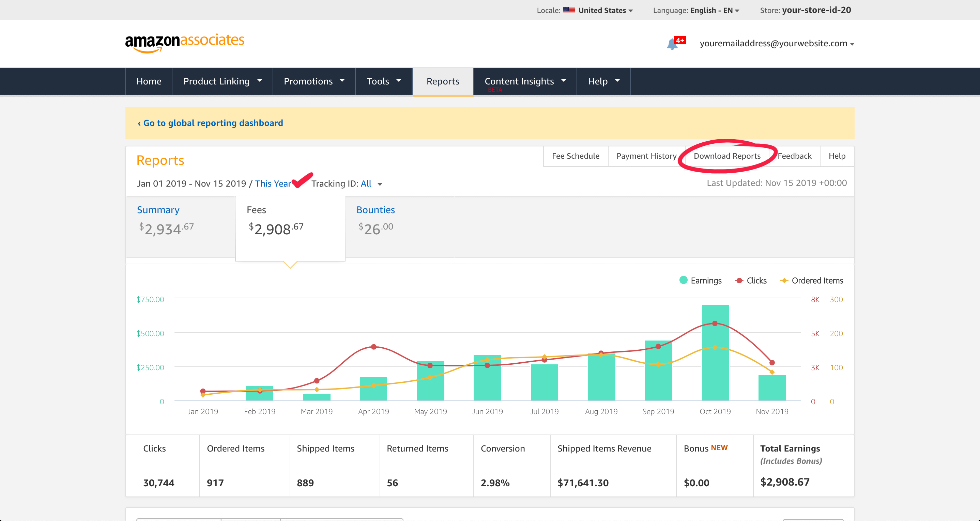
Task: Click the Jun 2019 earnings bar
Action: (x=487, y=378)
